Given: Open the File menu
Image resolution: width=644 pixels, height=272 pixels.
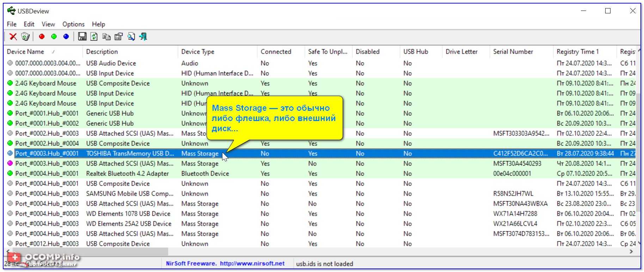Looking at the screenshot, I should coord(12,24).
